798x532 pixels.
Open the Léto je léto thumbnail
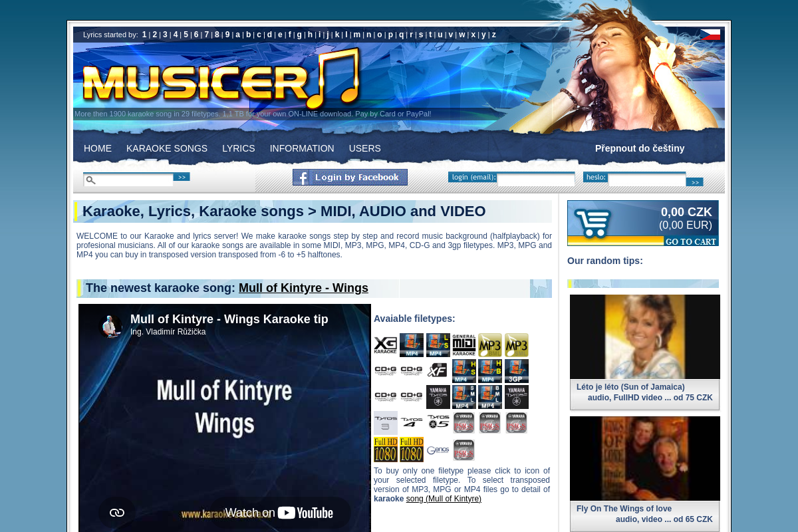pyautogui.click(x=645, y=337)
